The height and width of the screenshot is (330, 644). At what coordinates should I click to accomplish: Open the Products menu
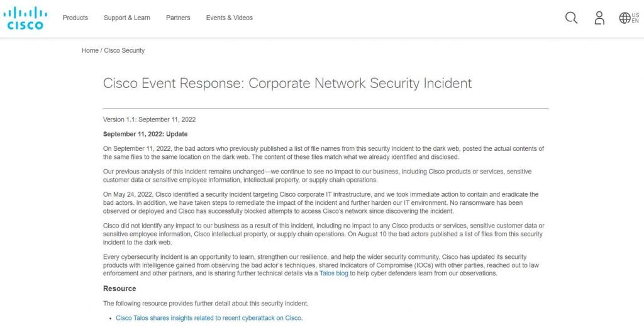pos(75,18)
